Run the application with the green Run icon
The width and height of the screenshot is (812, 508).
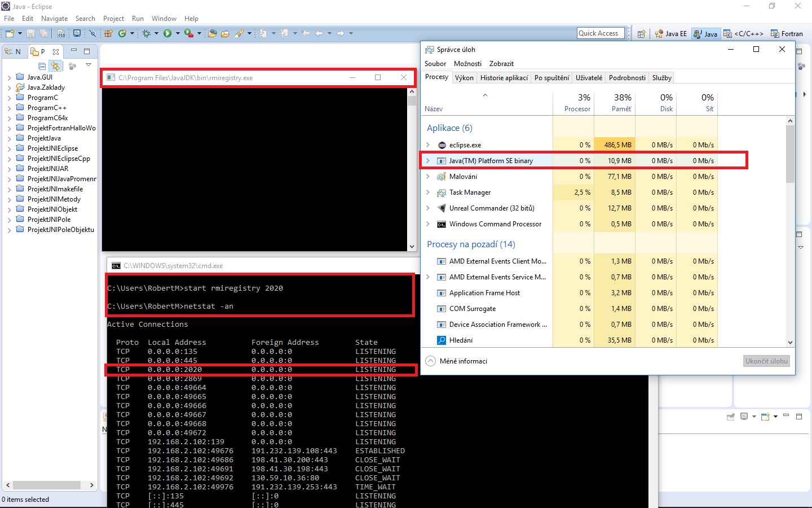pyautogui.click(x=168, y=33)
